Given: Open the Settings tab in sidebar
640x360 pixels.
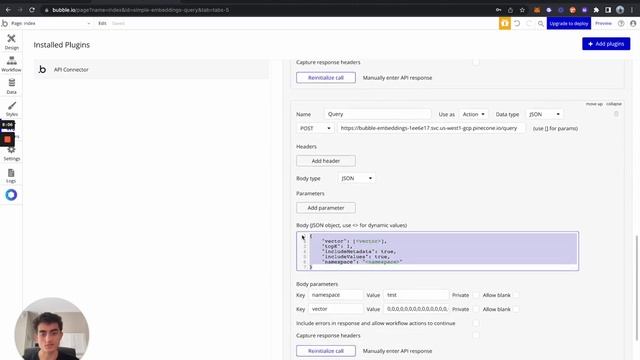Looking at the screenshot, I should point(11,153).
